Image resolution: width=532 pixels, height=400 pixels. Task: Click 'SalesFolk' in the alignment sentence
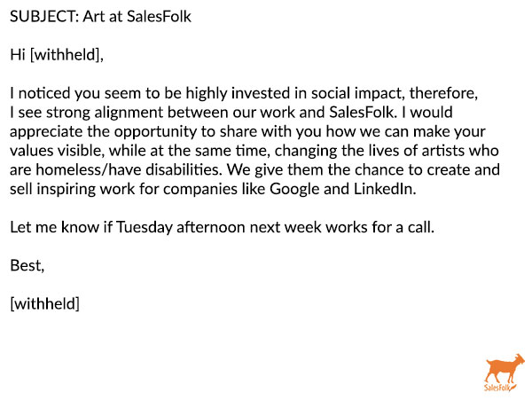pyautogui.click(x=361, y=113)
